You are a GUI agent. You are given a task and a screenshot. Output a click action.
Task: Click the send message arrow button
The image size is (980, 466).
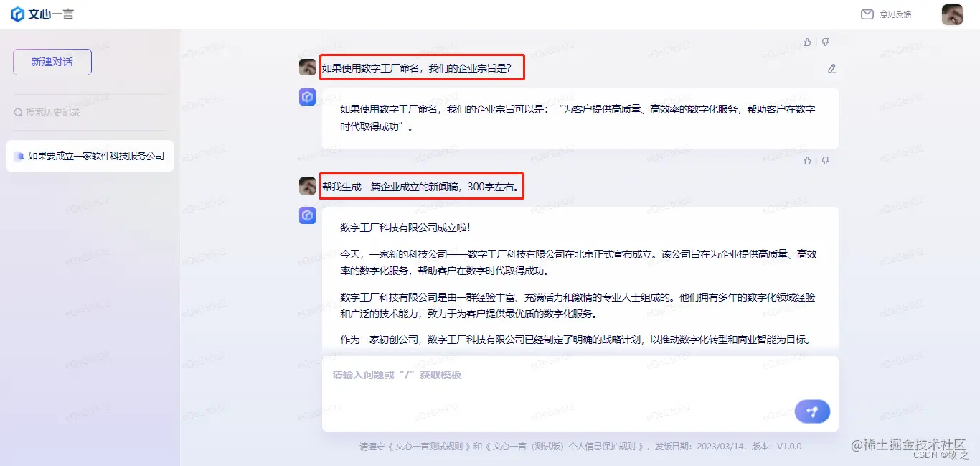[x=812, y=411]
